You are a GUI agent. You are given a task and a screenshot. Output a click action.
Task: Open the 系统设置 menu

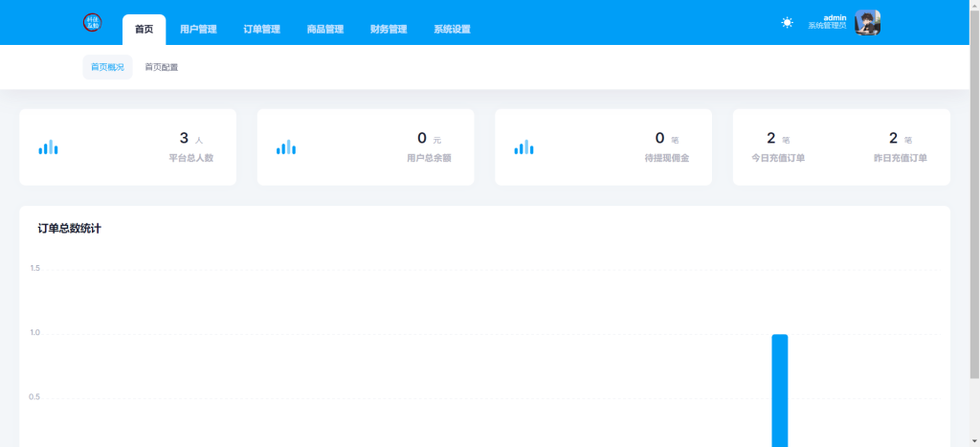click(452, 30)
